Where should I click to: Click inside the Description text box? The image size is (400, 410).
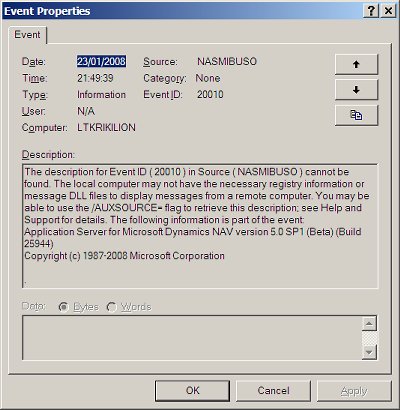200,226
